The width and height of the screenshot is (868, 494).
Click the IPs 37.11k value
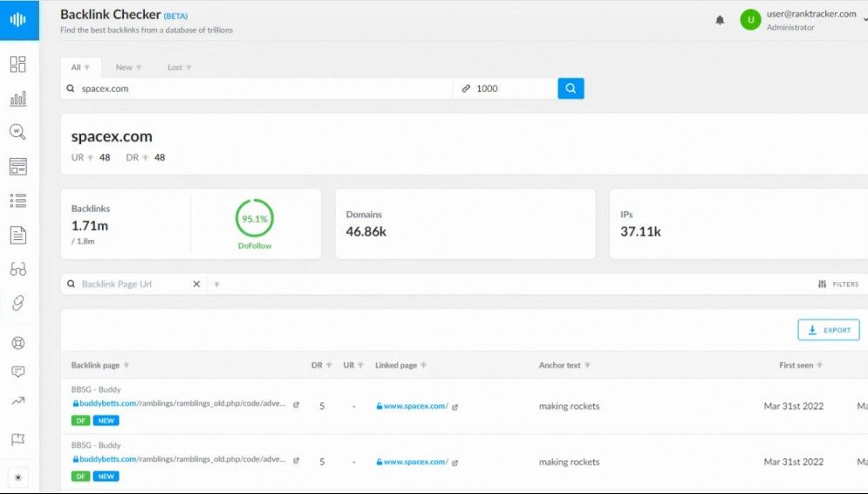tap(640, 231)
